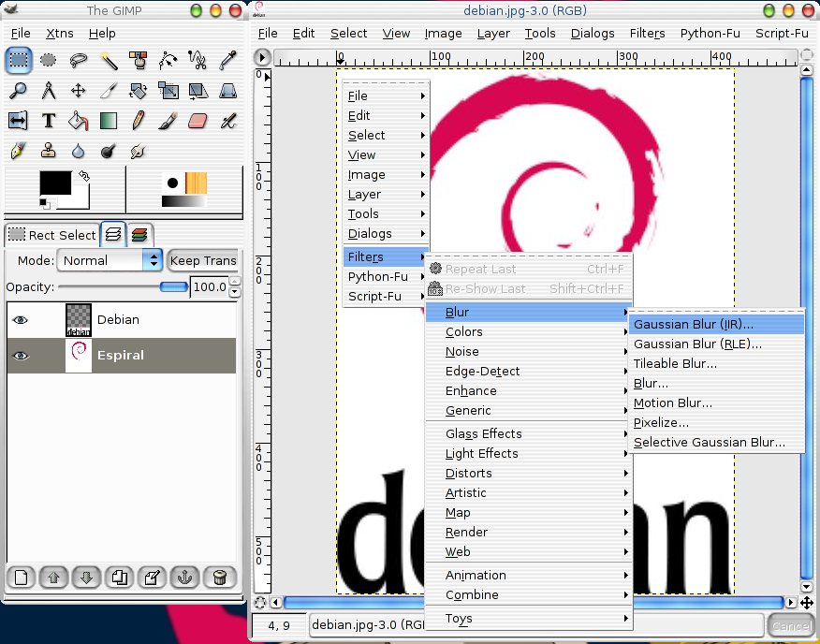Click the layer Opacity slider
The height and width of the screenshot is (644, 820).
tap(123, 286)
